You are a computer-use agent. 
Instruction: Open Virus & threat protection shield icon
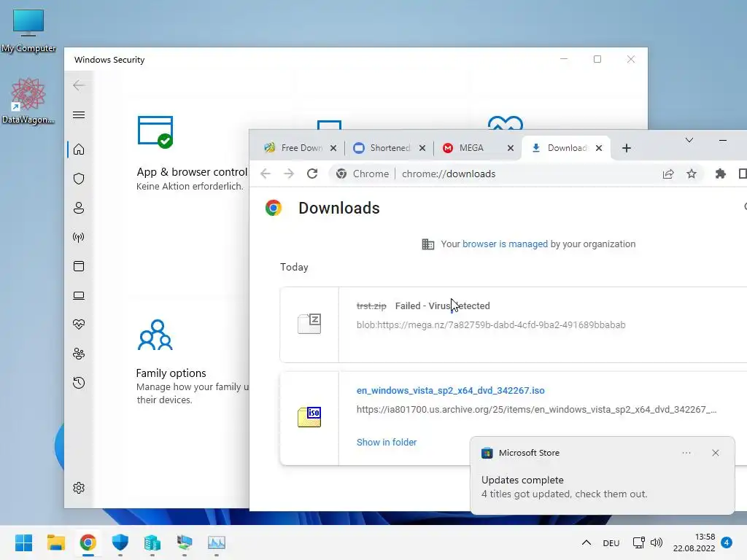[79, 179]
